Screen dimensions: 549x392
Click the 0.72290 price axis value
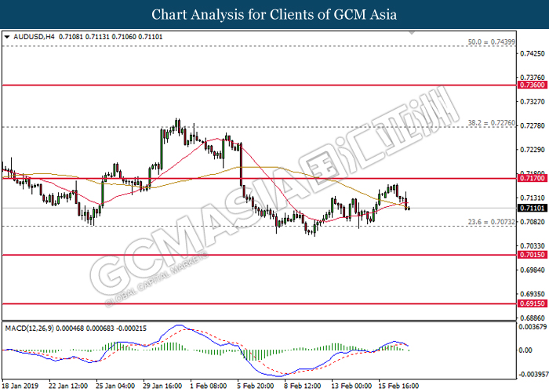click(533, 150)
